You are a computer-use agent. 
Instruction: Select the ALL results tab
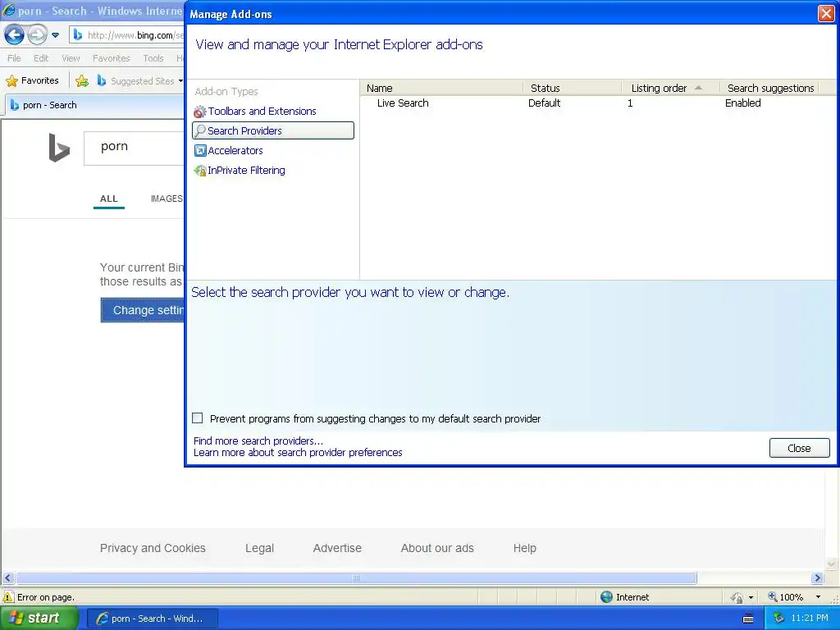[109, 199]
